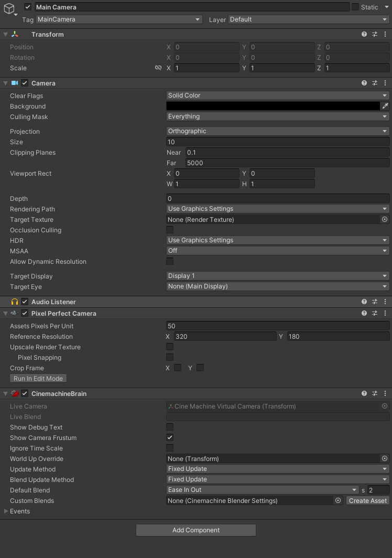The height and width of the screenshot is (558, 392).
Task: Open CinemachineBrain three-dot menu
Action: (x=385, y=393)
